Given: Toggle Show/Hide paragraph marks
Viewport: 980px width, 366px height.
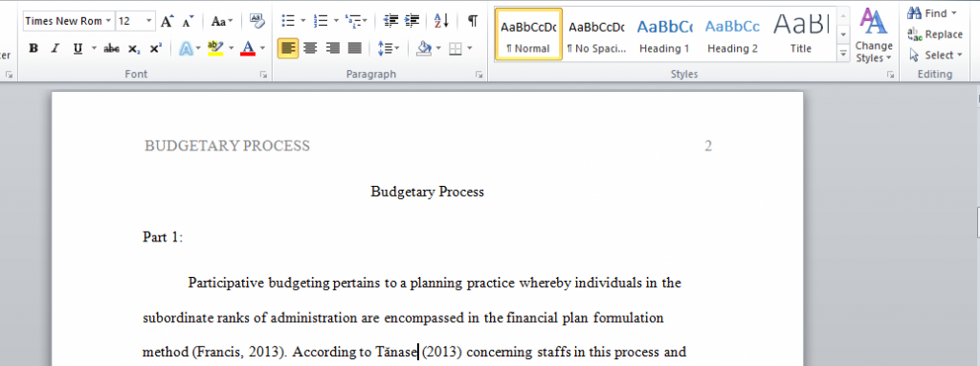Looking at the screenshot, I should point(473,21).
